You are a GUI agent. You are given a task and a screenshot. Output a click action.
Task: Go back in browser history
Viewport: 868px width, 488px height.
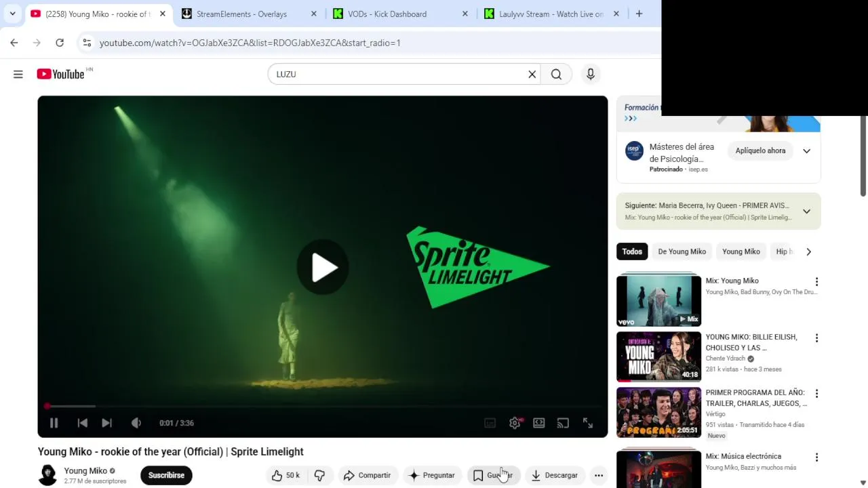[14, 43]
